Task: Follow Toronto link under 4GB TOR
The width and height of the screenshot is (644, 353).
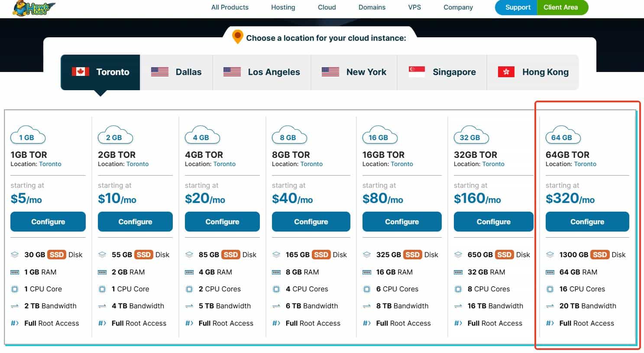Action: click(225, 164)
